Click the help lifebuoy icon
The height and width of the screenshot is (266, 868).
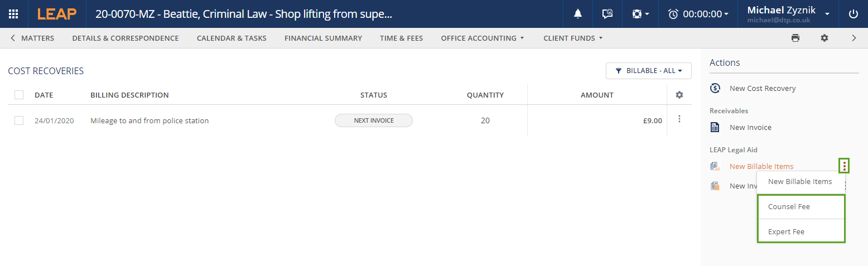[640, 14]
